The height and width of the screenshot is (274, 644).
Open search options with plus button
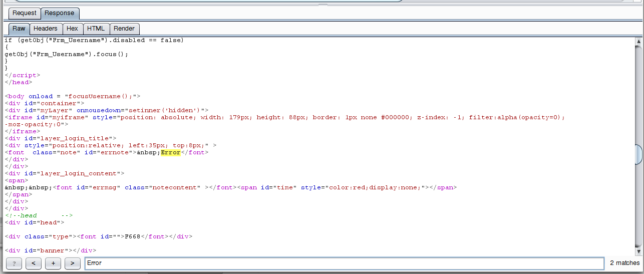(x=53, y=263)
